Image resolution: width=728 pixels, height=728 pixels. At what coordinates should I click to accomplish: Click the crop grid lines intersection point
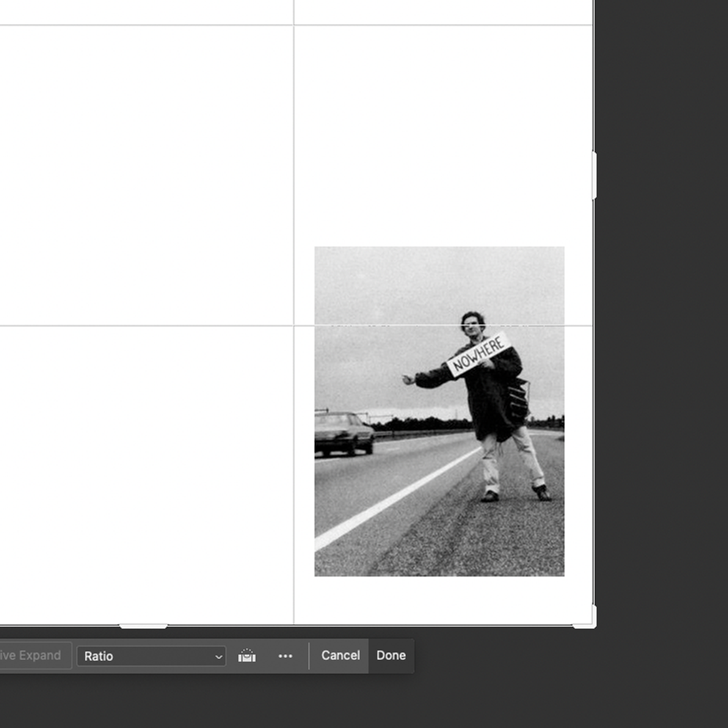[x=294, y=325]
